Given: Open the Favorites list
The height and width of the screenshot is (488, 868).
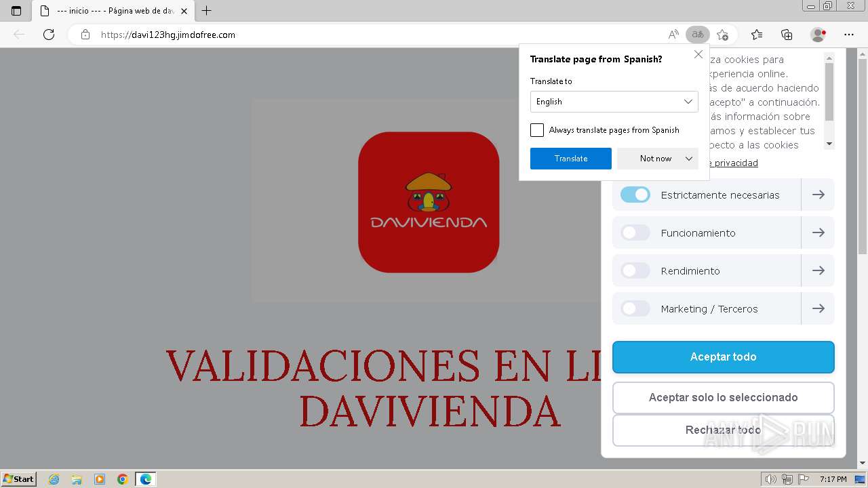Looking at the screenshot, I should (757, 35).
